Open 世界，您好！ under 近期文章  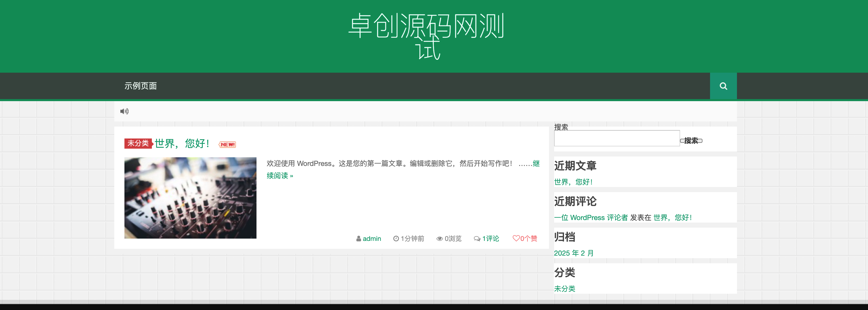(x=573, y=182)
